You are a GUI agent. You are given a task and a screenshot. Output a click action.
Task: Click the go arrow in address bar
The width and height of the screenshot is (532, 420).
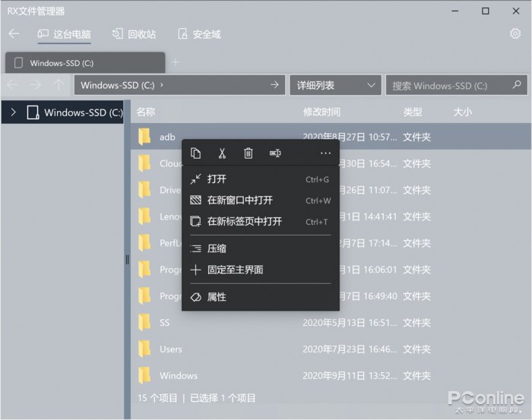pos(274,85)
